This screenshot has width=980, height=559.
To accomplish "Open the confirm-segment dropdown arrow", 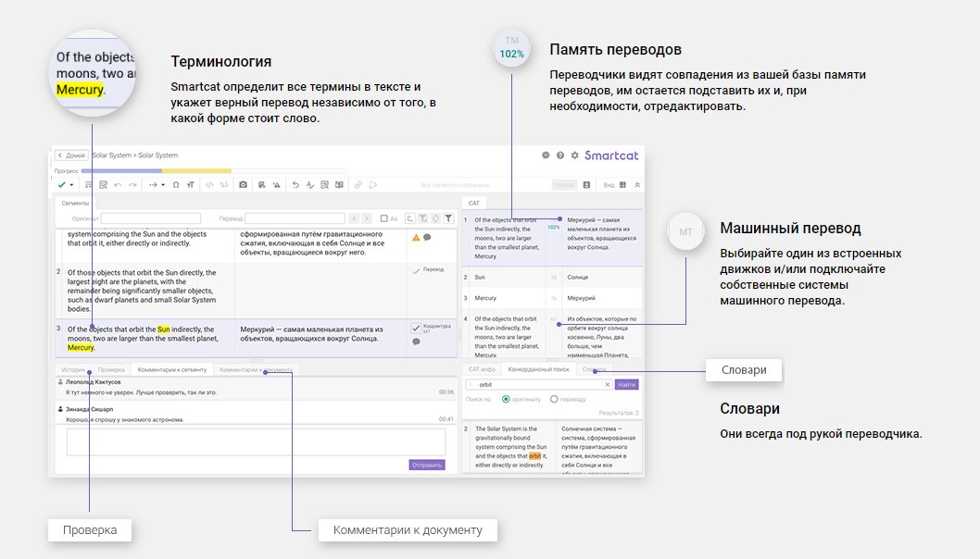I will [x=71, y=184].
